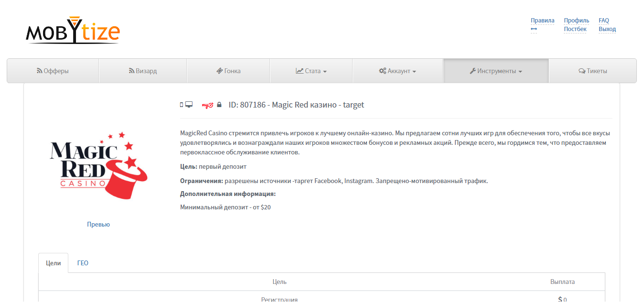This screenshot has height=304, width=644.
Task: Click the Выплата column header
Action: coord(562,282)
